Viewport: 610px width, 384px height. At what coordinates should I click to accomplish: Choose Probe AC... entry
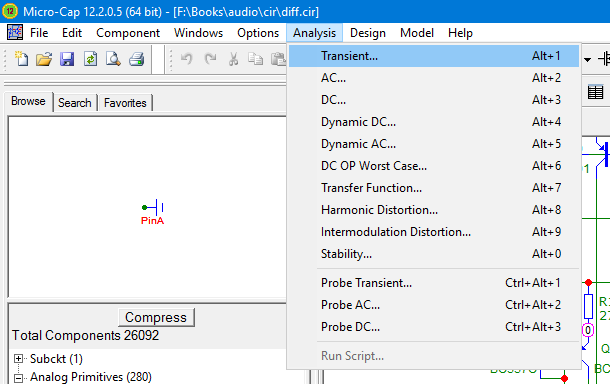(x=434, y=305)
